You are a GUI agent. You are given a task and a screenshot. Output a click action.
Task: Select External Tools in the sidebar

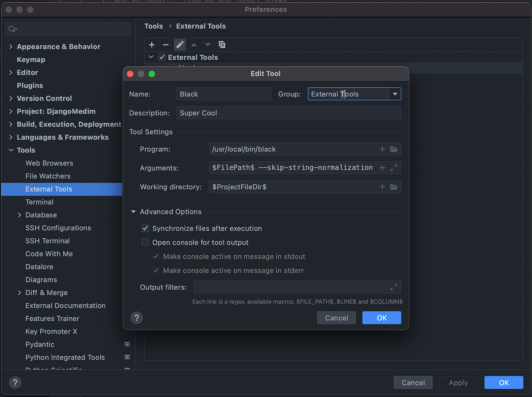point(49,189)
